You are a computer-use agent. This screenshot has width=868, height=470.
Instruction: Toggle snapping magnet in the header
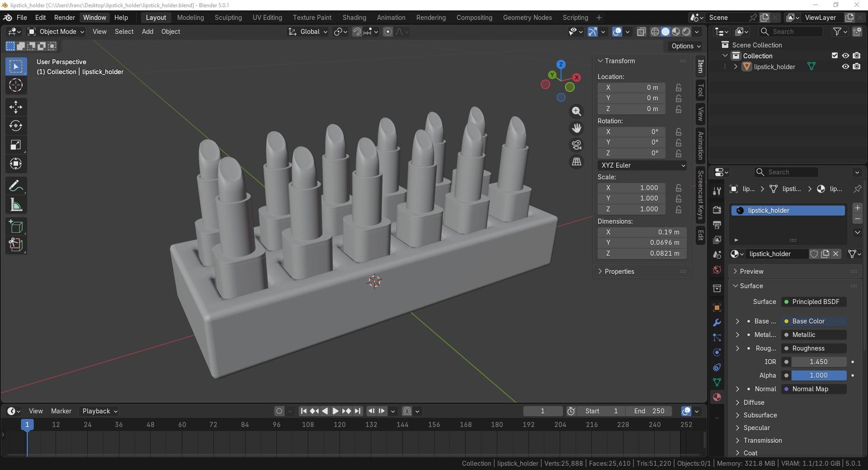(x=357, y=32)
